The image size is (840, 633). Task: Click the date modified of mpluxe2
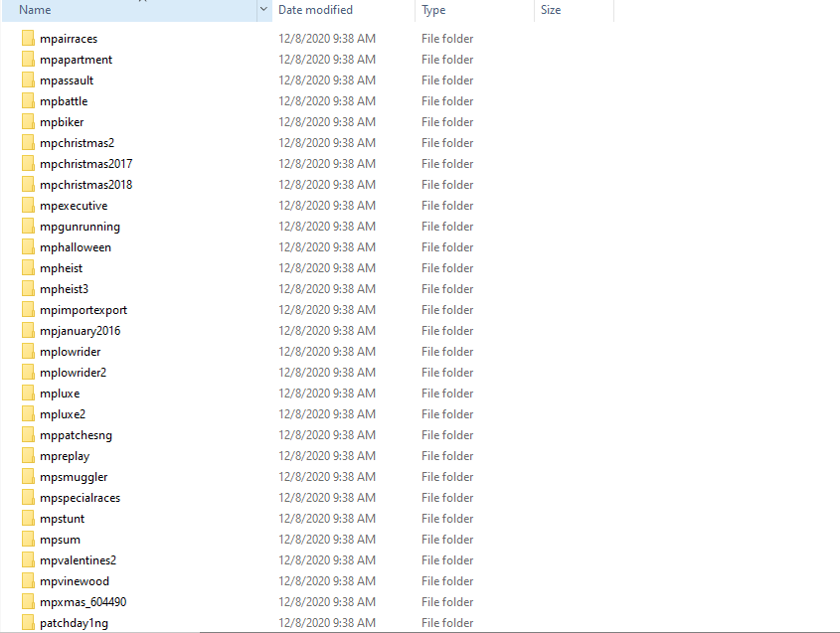pyautogui.click(x=327, y=414)
